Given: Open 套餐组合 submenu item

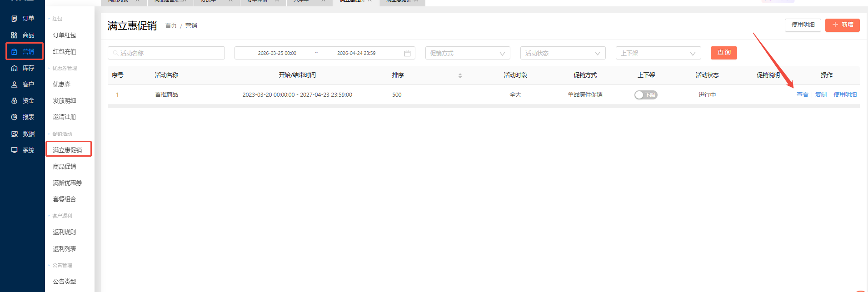Looking at the screenshot, I should [x=65, y=199].
